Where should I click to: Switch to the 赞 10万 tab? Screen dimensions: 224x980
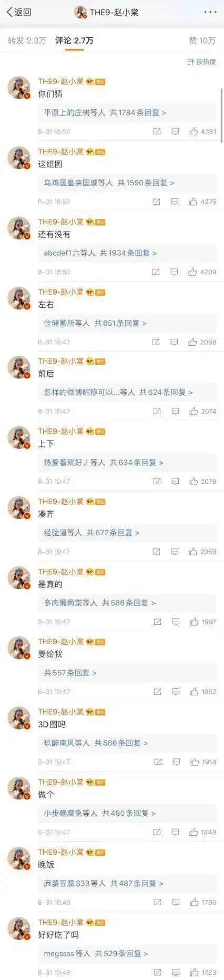pyautogui.click(x=202, y=41)
